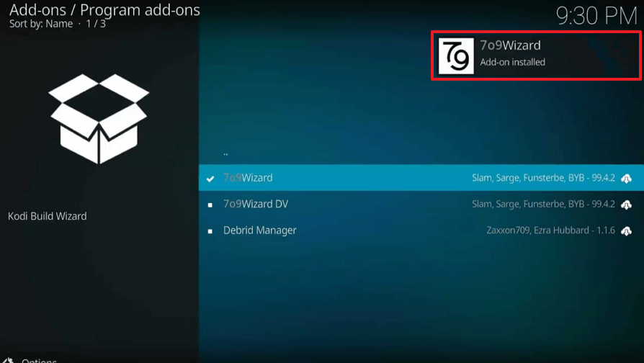The image size is (644, 363).
Task: Click the Kodi Build Wizard description
Action: pyautogui.click(x=48, y=216)
